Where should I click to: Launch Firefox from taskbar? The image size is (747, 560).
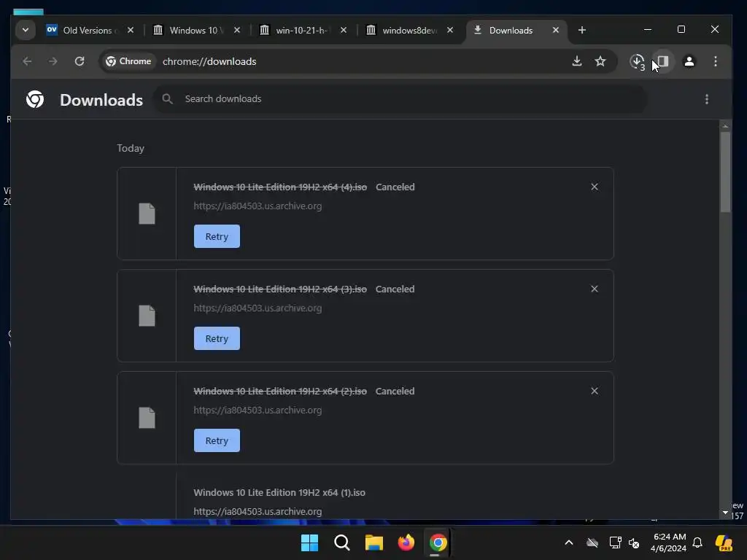[x=406, y=542]
